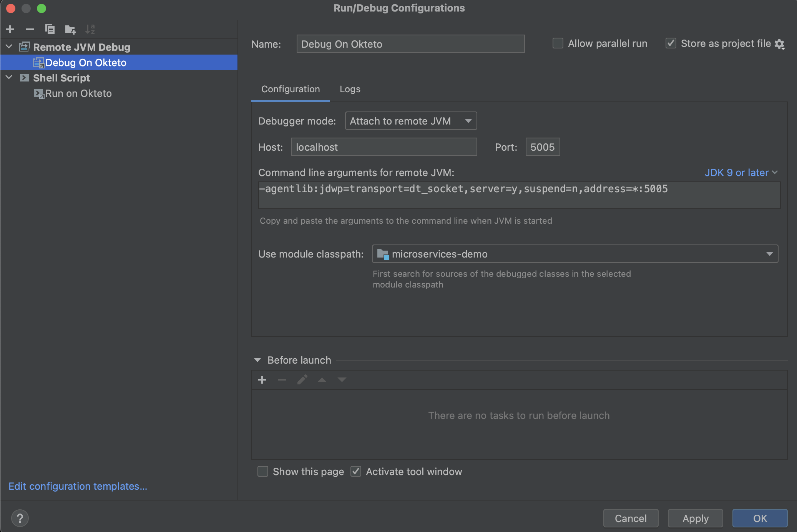This screenshot has width=797, height=532.
Task: Open the help question mark
Action: point(20,518)
